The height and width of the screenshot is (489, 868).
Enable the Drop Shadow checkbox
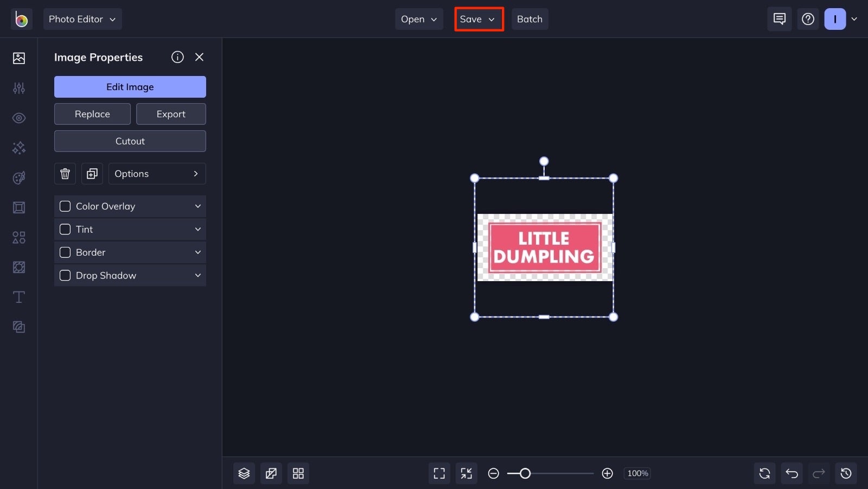(x=65, y=275)
